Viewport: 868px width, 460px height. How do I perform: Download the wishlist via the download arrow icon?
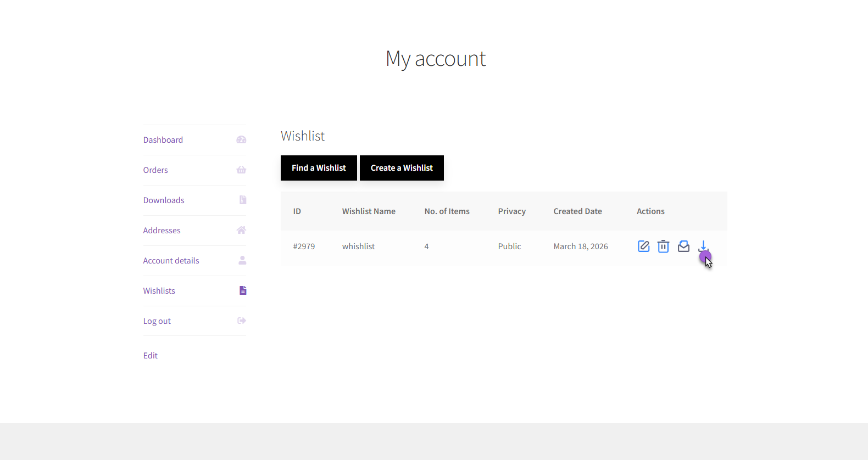click(x=703, y=245)
